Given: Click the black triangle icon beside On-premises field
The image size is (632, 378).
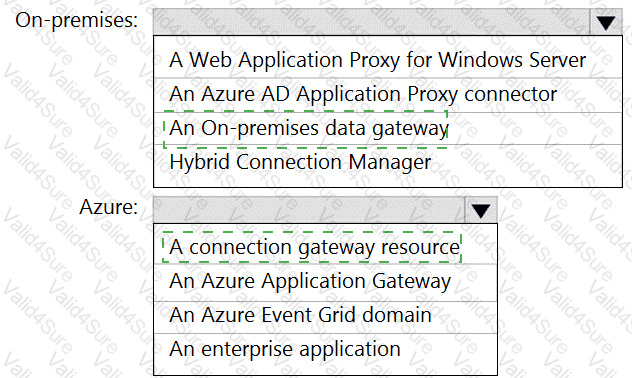Looking at the screenshot, I should 606,23.
